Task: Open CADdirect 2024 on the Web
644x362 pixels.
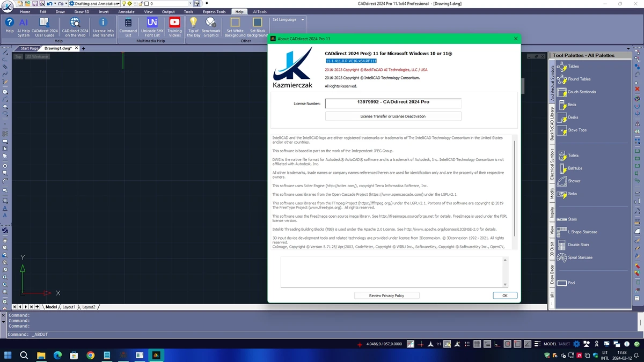Action: tap(75, 26)
